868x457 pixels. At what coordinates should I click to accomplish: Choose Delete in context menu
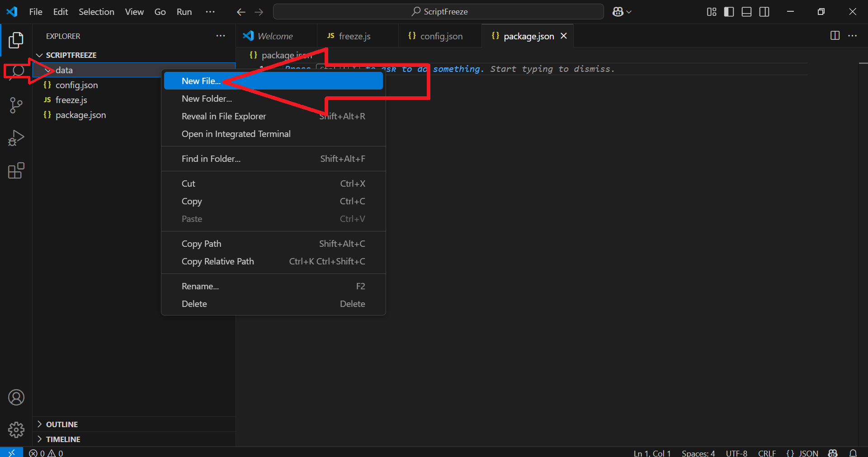273,304
